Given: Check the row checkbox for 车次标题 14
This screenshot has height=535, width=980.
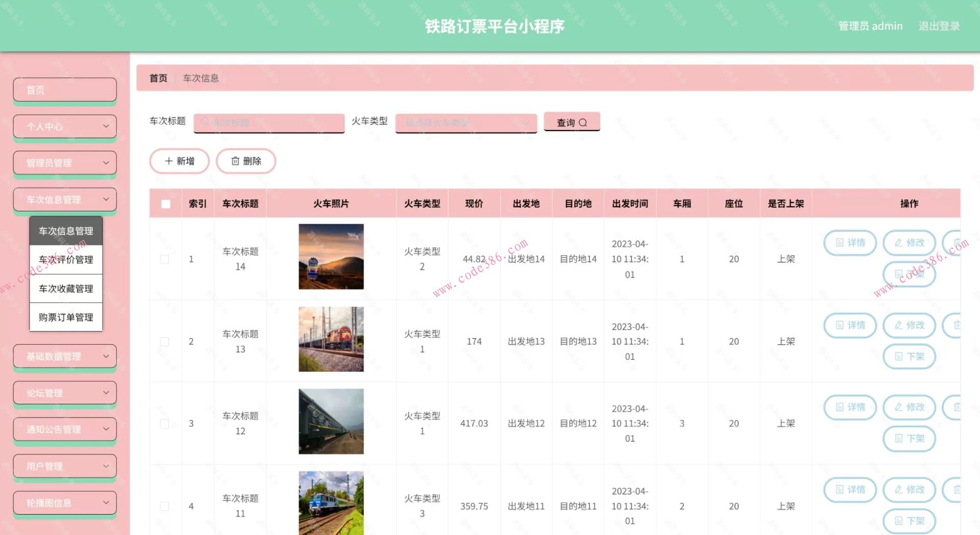Looking at the screenshot, I should [164, 259].
